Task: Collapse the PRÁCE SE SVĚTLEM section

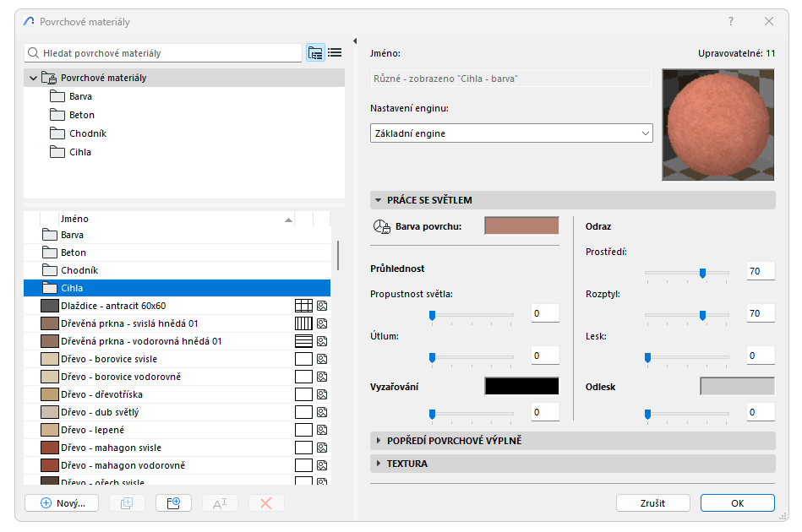Action: coord(379,200)
